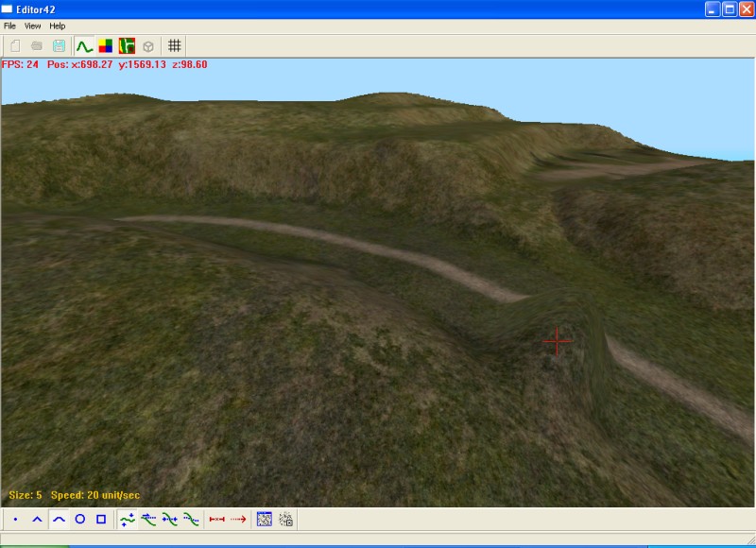Click the 3D cube object icon

pos(148,45)
